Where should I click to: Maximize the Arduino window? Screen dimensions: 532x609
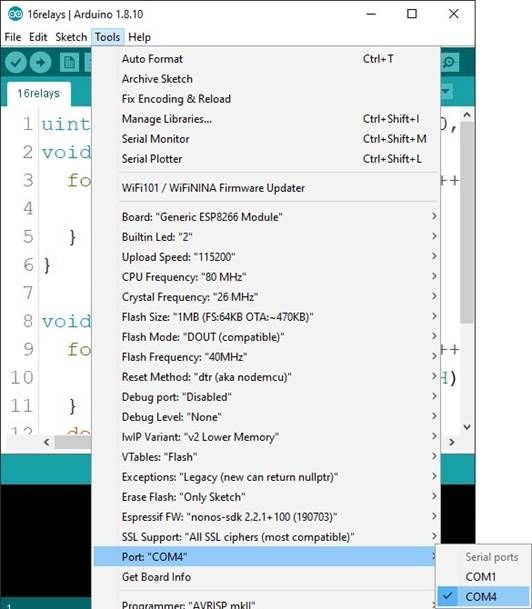click(x=412, y=14)
